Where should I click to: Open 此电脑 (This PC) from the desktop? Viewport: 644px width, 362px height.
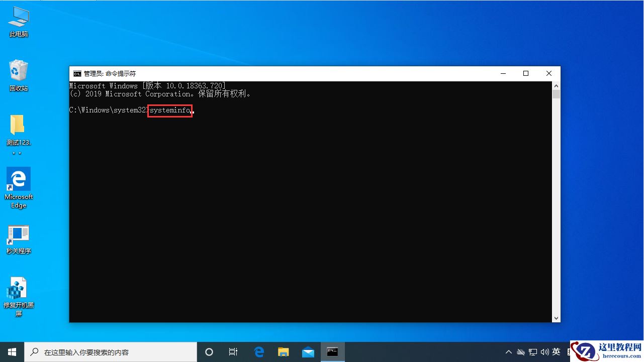point(19,20)
